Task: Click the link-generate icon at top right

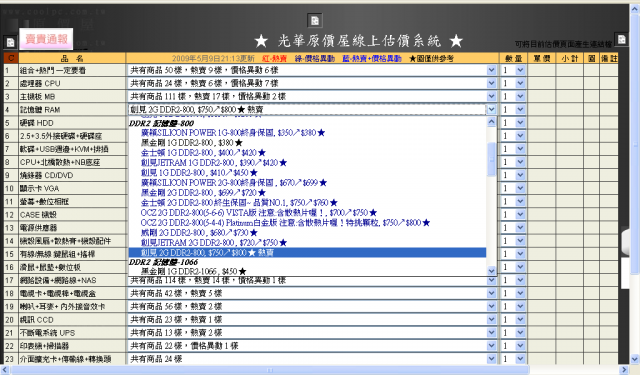Action: pyautogui.click(x=621, y=39)
